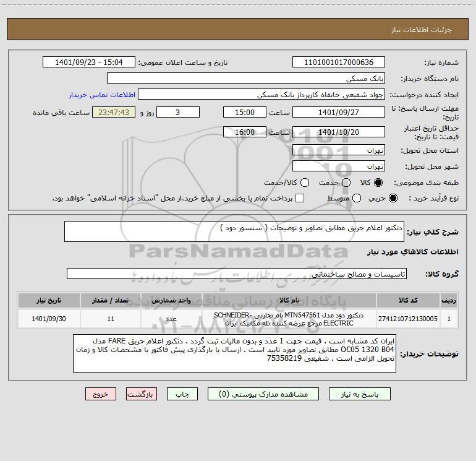Click the توضیحات خریدار text area
476x461 pixels.
tap(234, 353)
